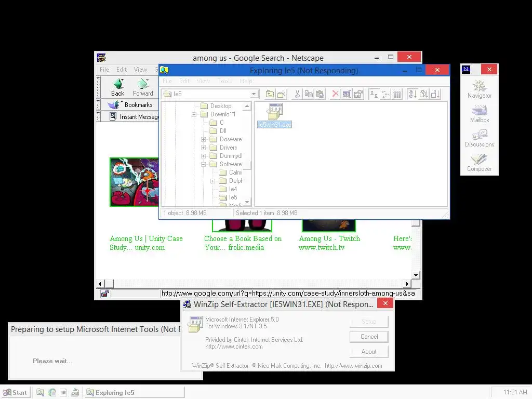Switch to Details list view
Image resolution: width=532 pixels, height=399 pixels.
click(x=396, y=94)
